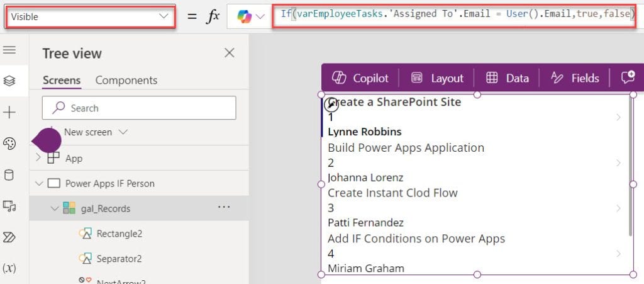Open the Power Automate pane icon

coord(9,237)
